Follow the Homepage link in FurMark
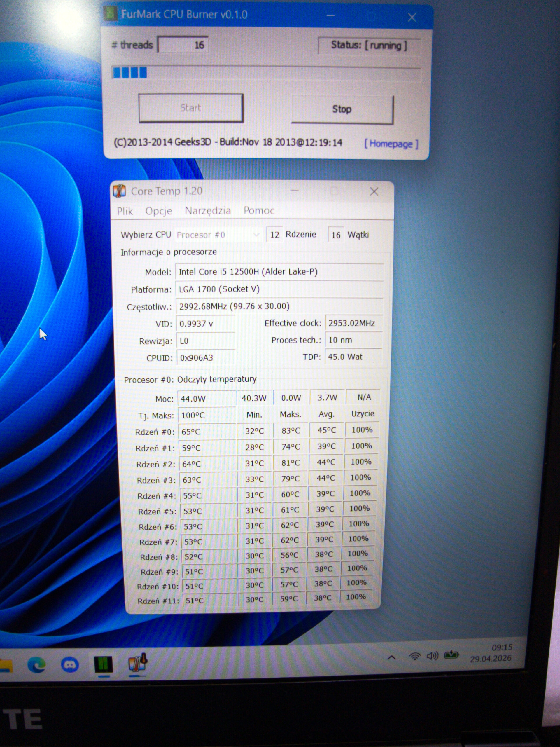The image size is (560, 747). click(x=391, y=144)
